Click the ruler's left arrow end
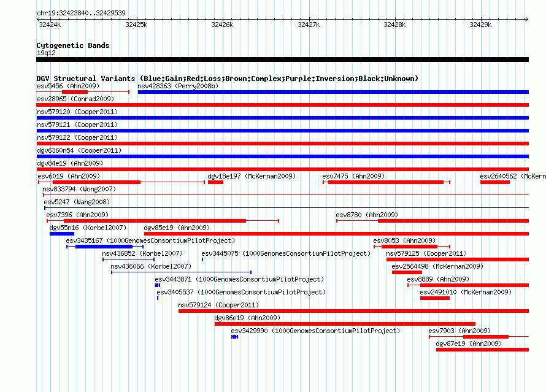The width and height of the screenshot is (546, 392). click(38, 19)
